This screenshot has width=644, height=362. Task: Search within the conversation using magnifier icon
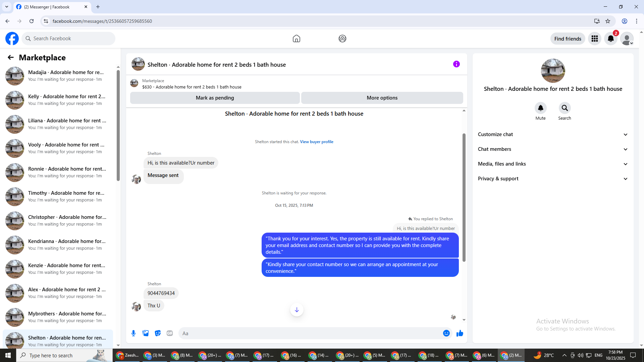(x=565, y=108)
